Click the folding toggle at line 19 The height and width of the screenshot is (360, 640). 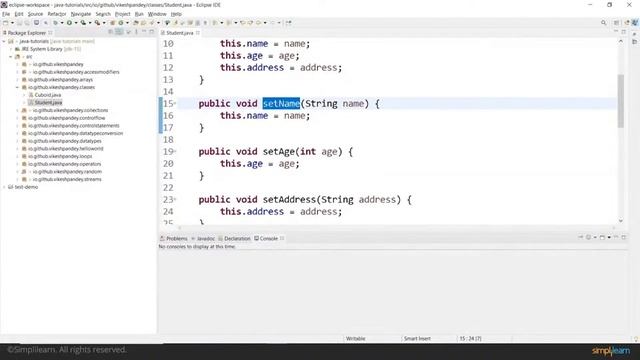[175, 151]
